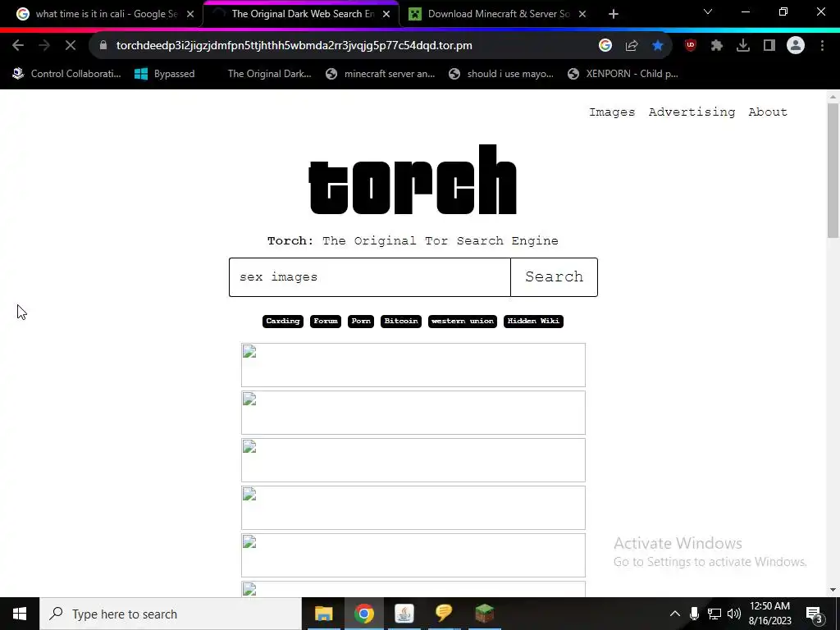This screenshot has width=840, height=630.
Task: Open the Java app taskbar icon
Action: coord(404,614)
